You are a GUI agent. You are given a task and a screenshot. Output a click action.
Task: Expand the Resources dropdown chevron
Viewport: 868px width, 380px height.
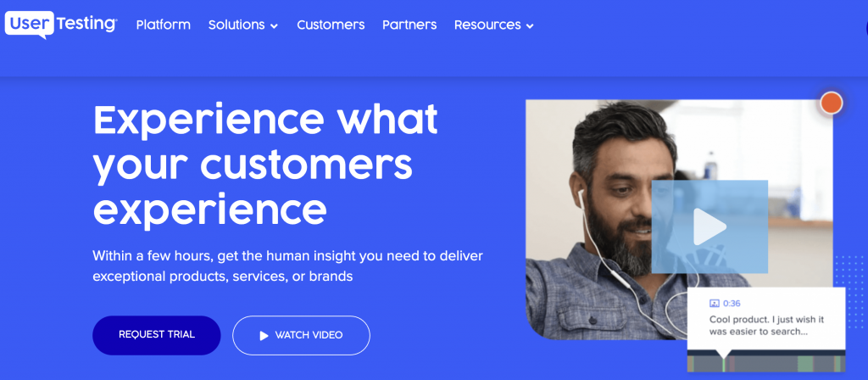click(x=530, y=26)
